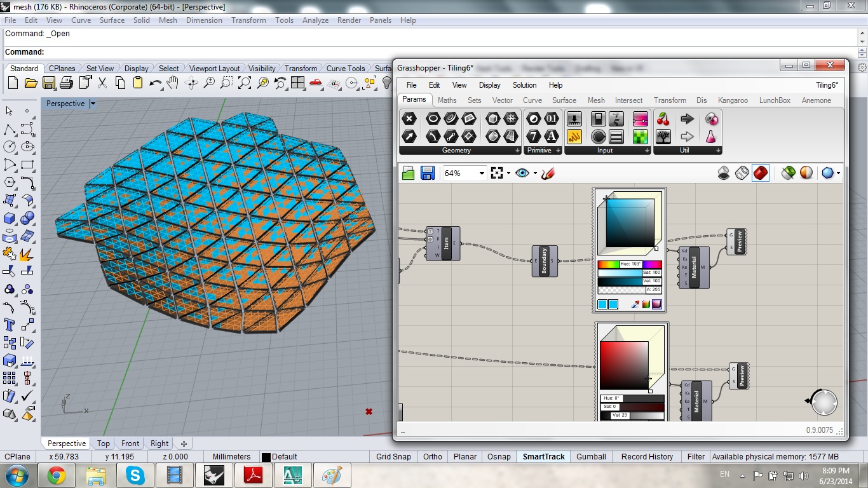Image resolution: width=868 pixels, height=488 pixels.
Task: Click the CPlane button in status bar
Action: (17, 456)
